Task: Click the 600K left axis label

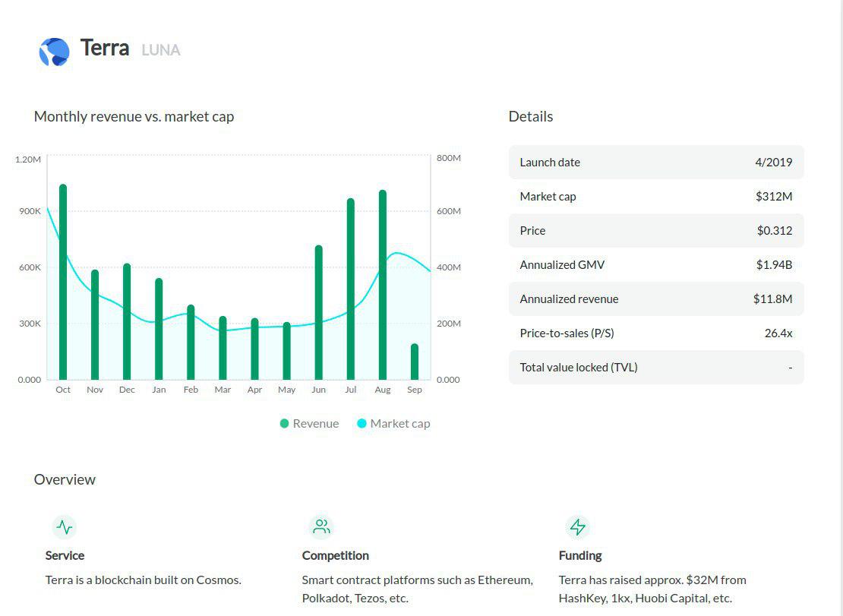Action: (30, 267)
